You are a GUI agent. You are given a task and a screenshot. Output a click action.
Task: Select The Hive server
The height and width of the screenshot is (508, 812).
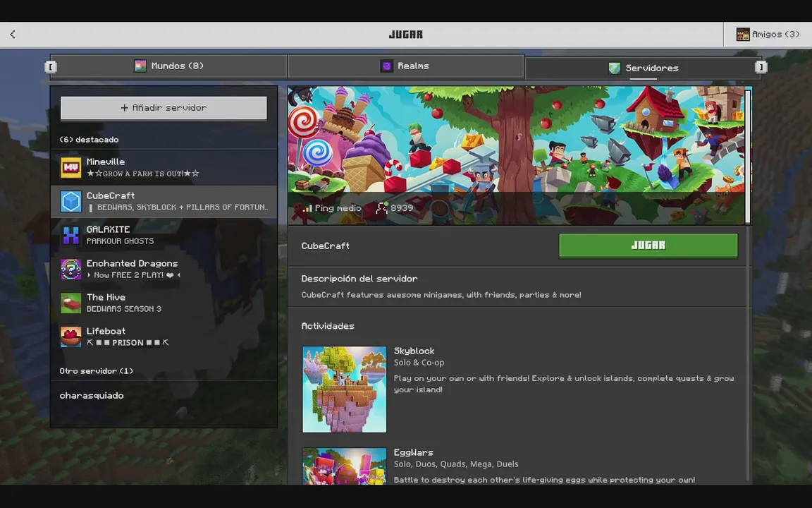tap(164, 303)
